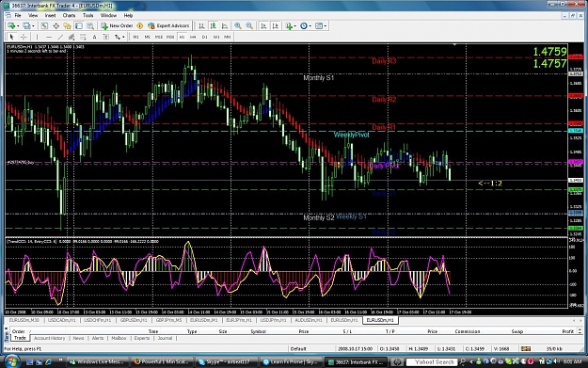Switch to the GBPUSDm,H1 chart tab

(134, 320)
